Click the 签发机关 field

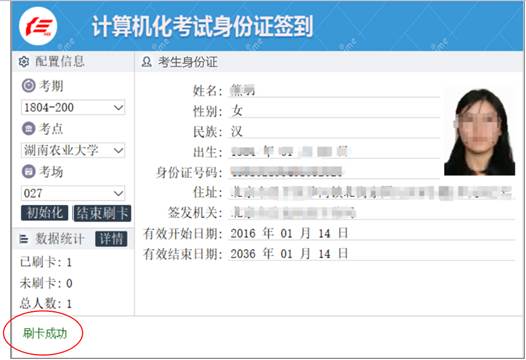(x=372, y=213)
